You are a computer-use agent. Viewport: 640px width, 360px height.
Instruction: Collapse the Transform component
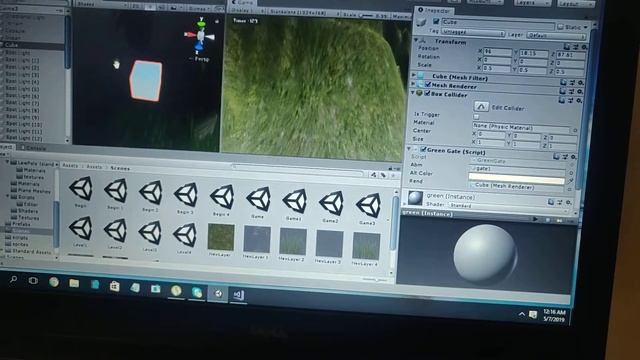[x=416, y=40]
